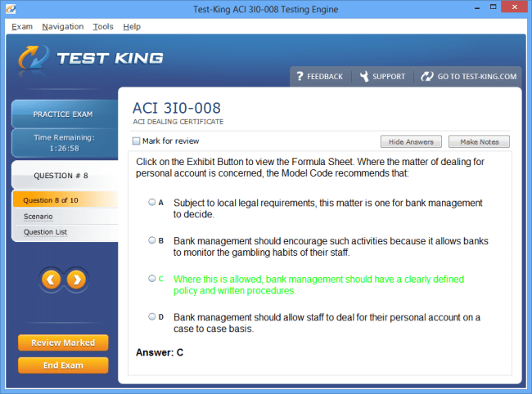This screenshot has height=394, width=532.
Task: Click the Go to Test-King.com arrows icon
Action: click(426, 76)
